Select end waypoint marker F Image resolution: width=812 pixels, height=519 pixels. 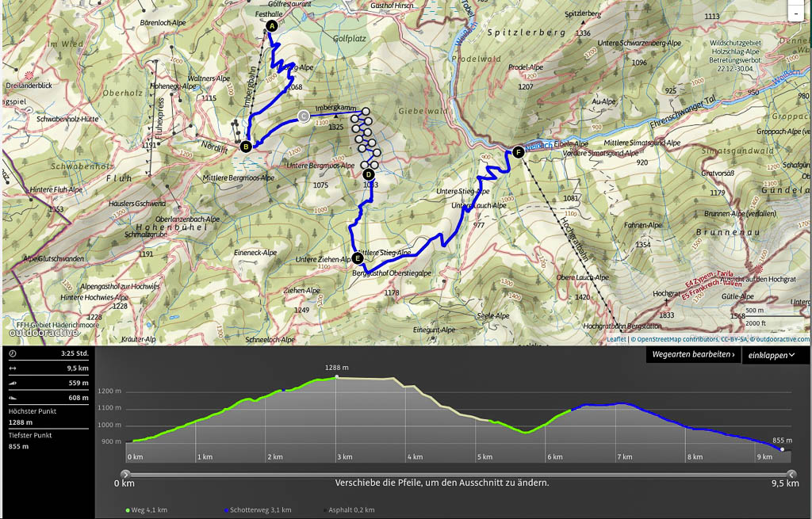[x=518, y=152]
